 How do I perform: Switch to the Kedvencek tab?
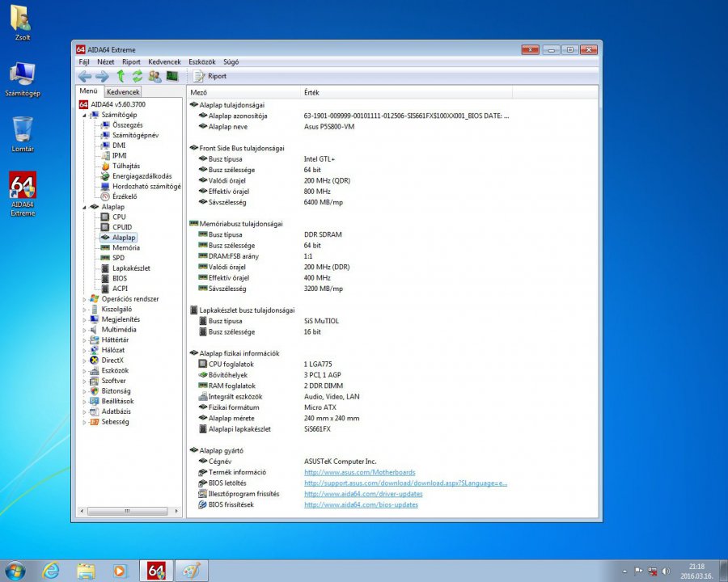pyautogui.click(x=123, y=92)
